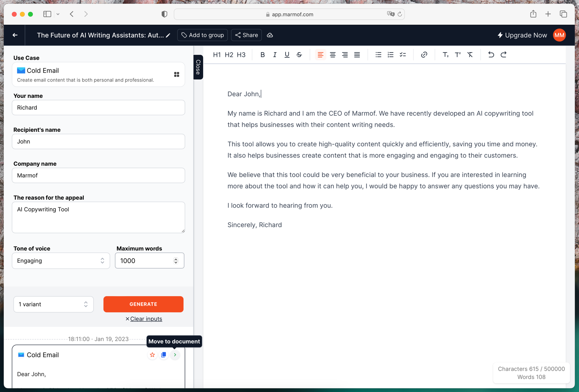The width and height of the screenshot is (579, 392).
Task: Align text to the left
Action: point(320,55)
